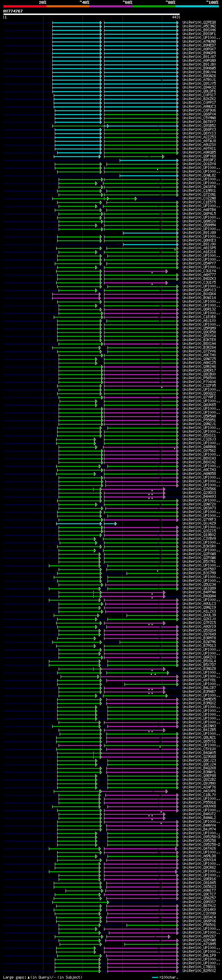
Task: Click the UniRef100_B2KZK2 entry
Action: (x=199, y=99)
